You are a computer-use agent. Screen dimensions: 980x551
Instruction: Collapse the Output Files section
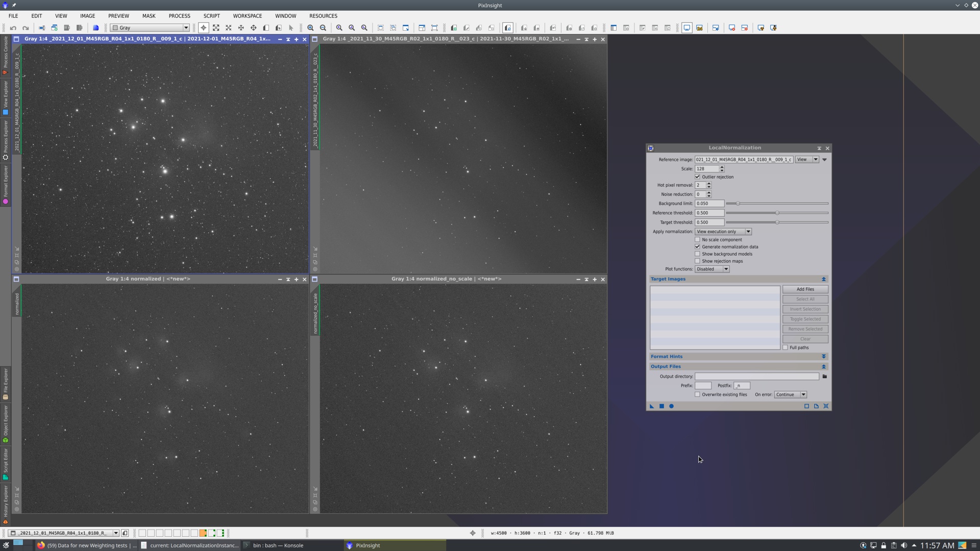click(x=824, y=367)
